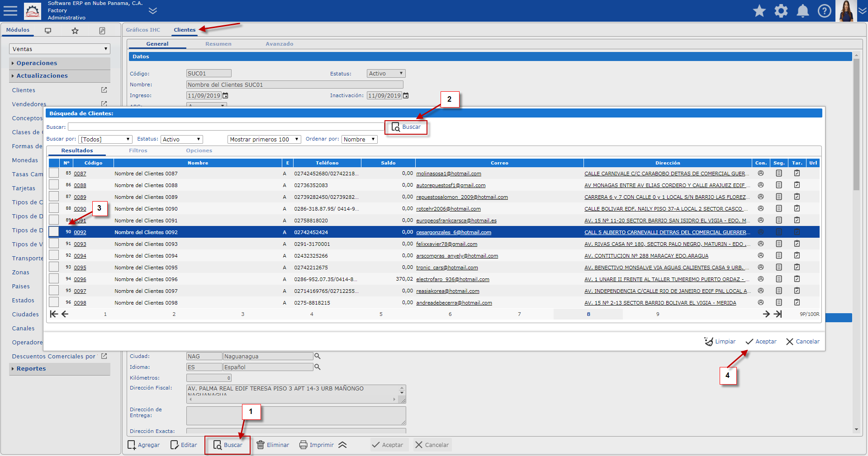Select checkbox for Nombre del Clientes 0094

pyautogui.click(x=54, y=255)
